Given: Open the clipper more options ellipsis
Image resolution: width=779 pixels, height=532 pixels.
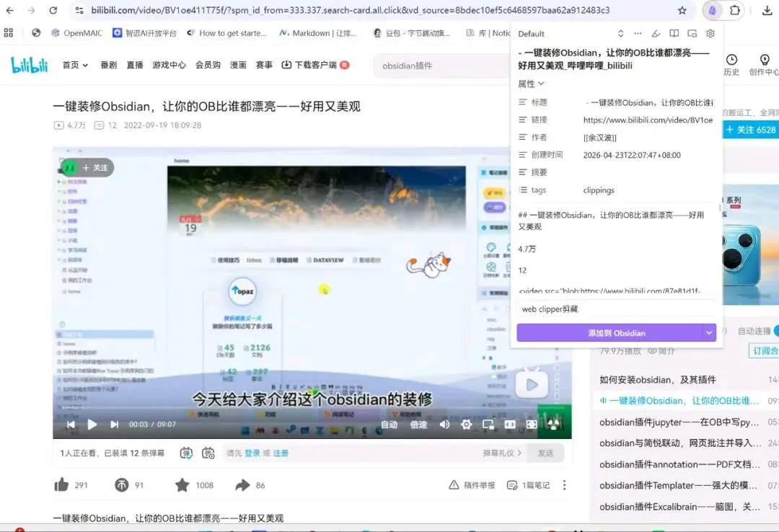Looking at the screenshot, I should (638, 33).
